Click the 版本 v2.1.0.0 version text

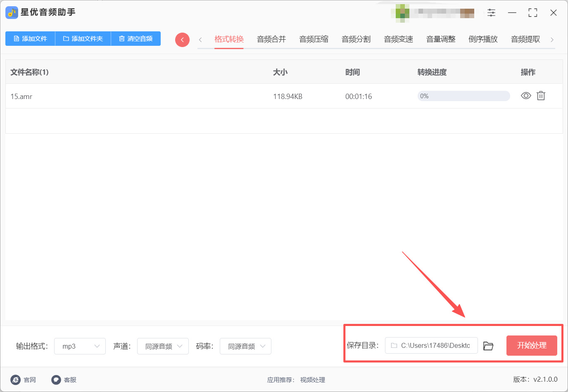pos(535,379)
